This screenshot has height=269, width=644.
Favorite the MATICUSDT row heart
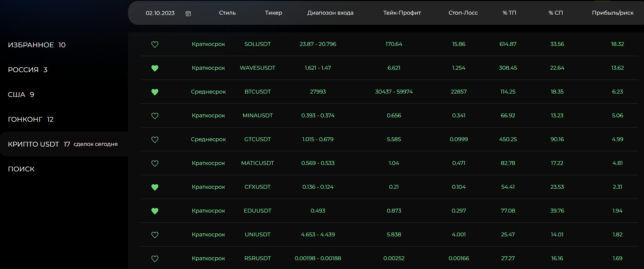point(155,164)
